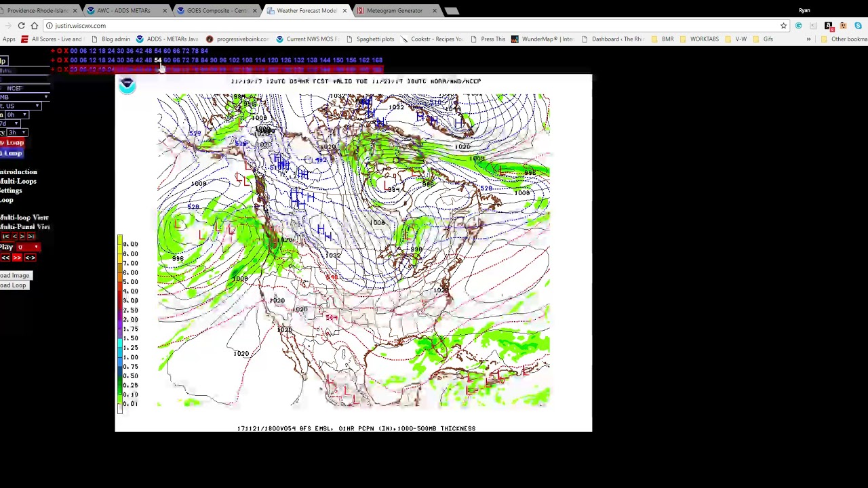Screen dimensions: 868x488
Task: Open the 0h start hour dropdown
Action: (17, 115)
